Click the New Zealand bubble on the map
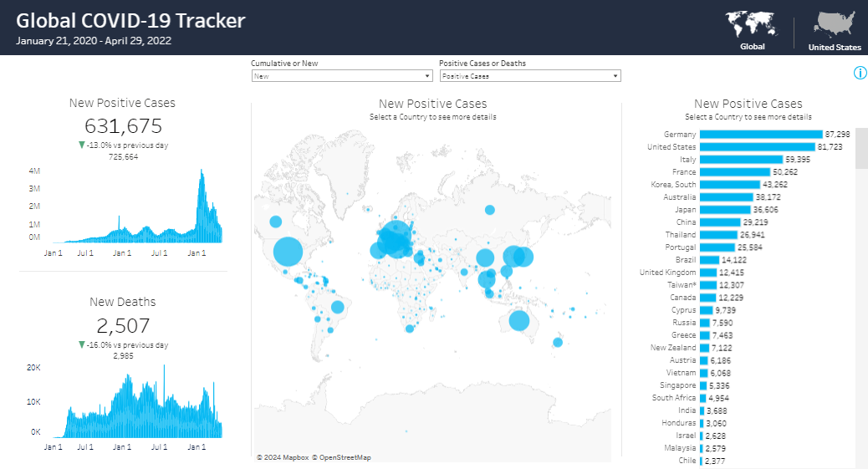 click(x=558, y=343)
